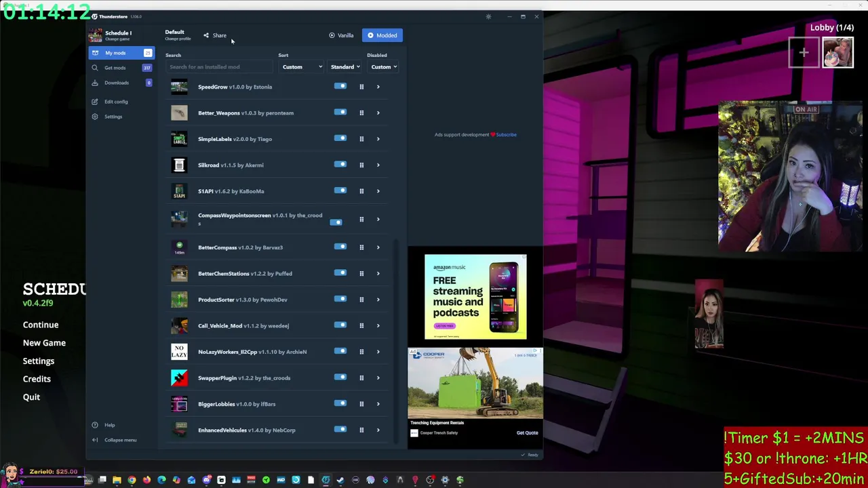This screenshot has width=868, height=488.
Task: Expand SpeedGrow mod details chevron
Action: point(378,87)
